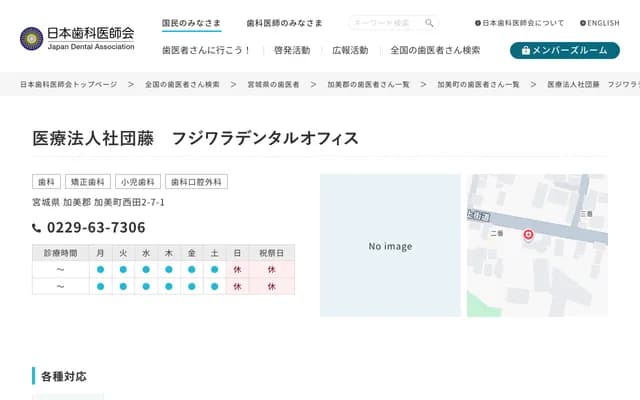Click the bullet icon before 日本歯科医師会について
Screen dimensions: 640x400
click(x=478, y=23)
